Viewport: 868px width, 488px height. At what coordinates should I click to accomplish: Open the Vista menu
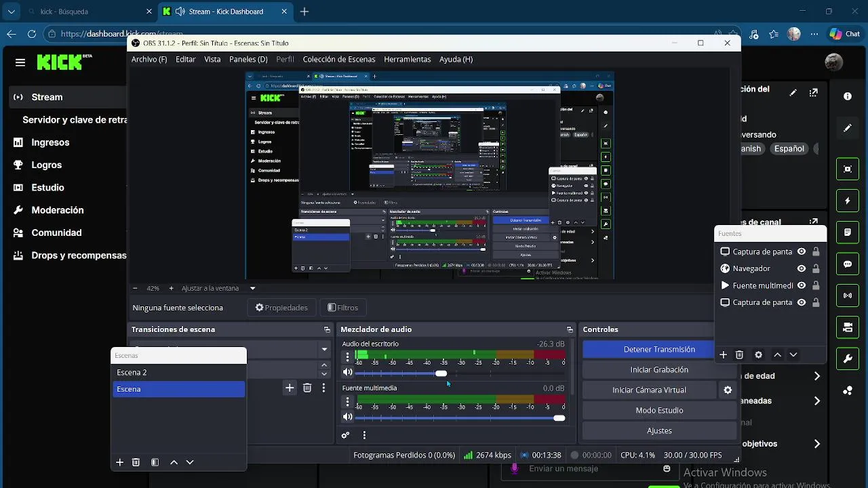(212, 59)
